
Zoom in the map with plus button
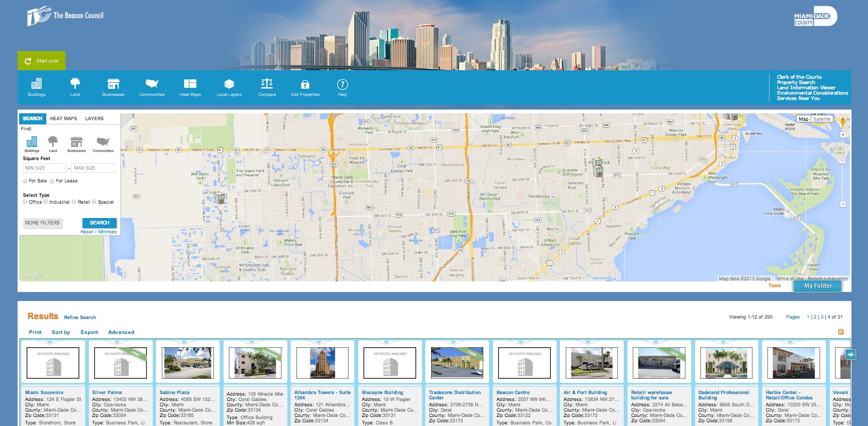pyautogui.click(x=843, y=135)
